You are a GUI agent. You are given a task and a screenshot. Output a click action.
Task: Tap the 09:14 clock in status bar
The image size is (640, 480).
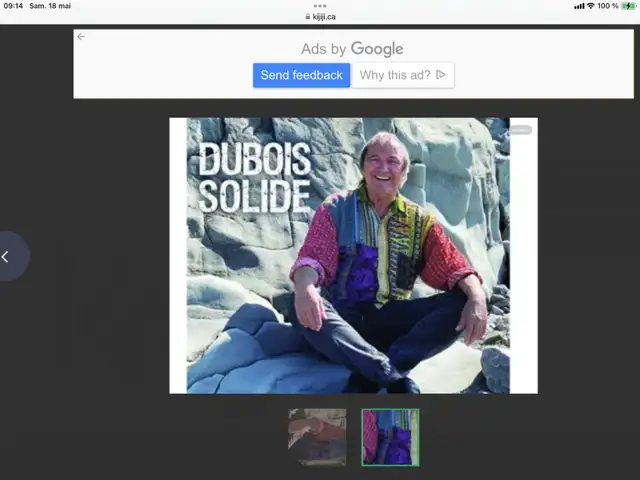[13, 6]
